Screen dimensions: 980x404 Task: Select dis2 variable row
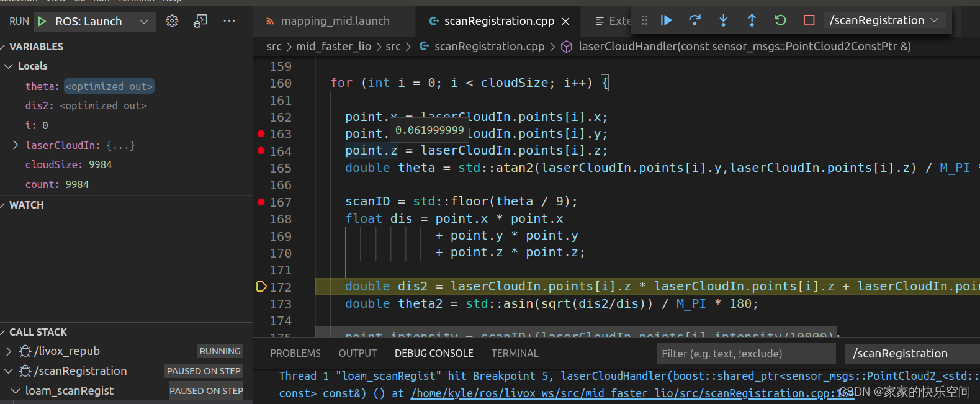[126, 106]
